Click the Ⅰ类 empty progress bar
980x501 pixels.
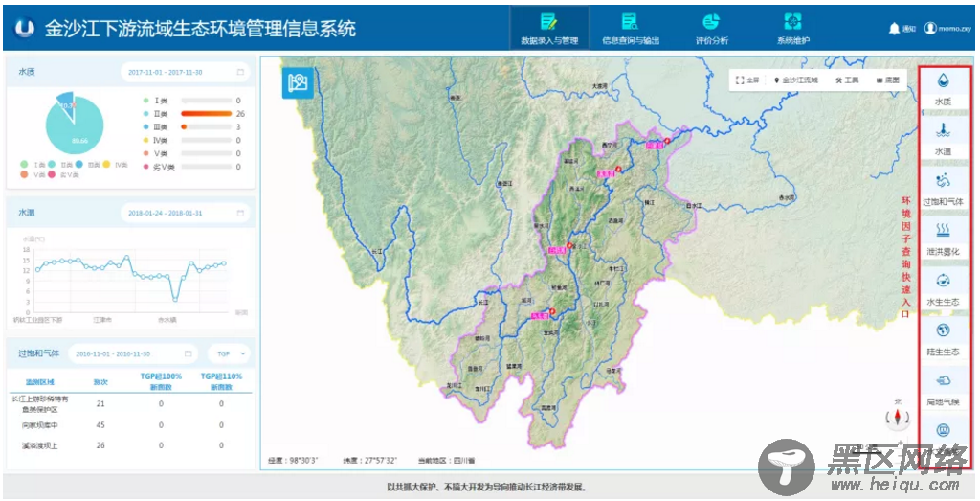[x=207, y=101]
